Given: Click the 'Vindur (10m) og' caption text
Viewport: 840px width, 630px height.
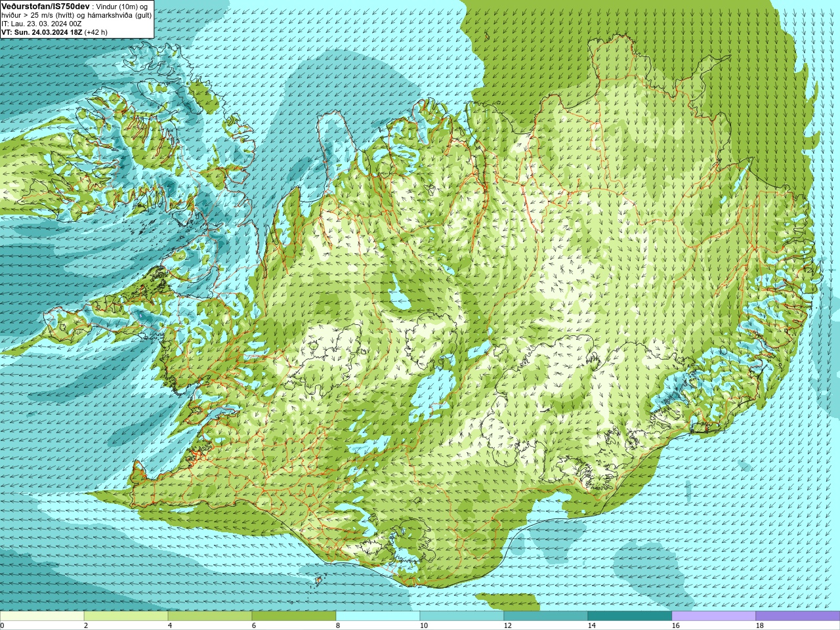Looking at the screenshot, I should click(122, 7).
